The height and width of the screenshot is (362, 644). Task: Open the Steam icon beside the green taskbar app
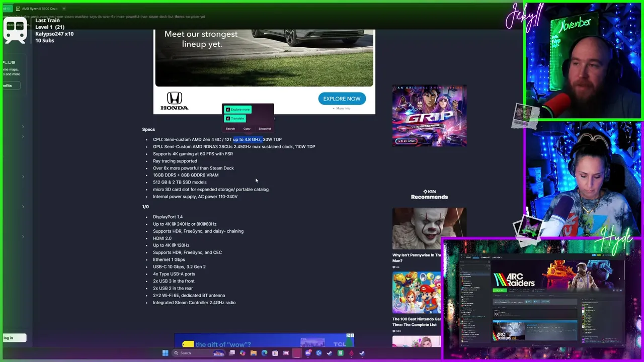330,353
